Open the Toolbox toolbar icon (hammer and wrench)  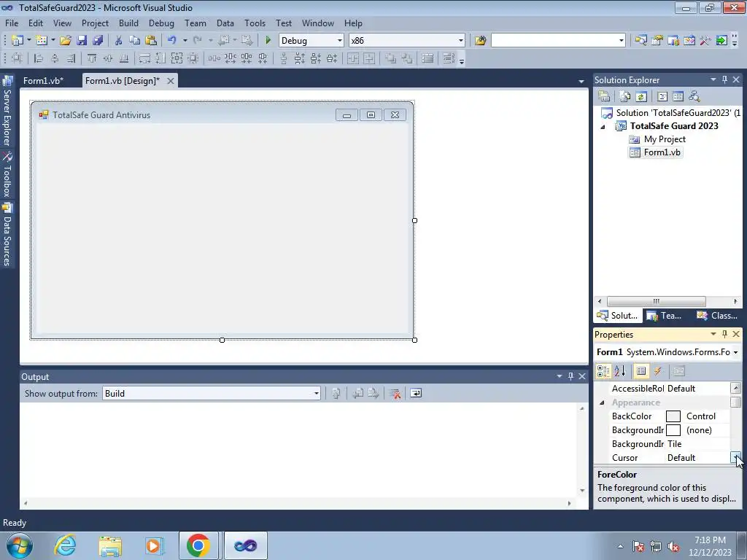click(x=705, y=41)
